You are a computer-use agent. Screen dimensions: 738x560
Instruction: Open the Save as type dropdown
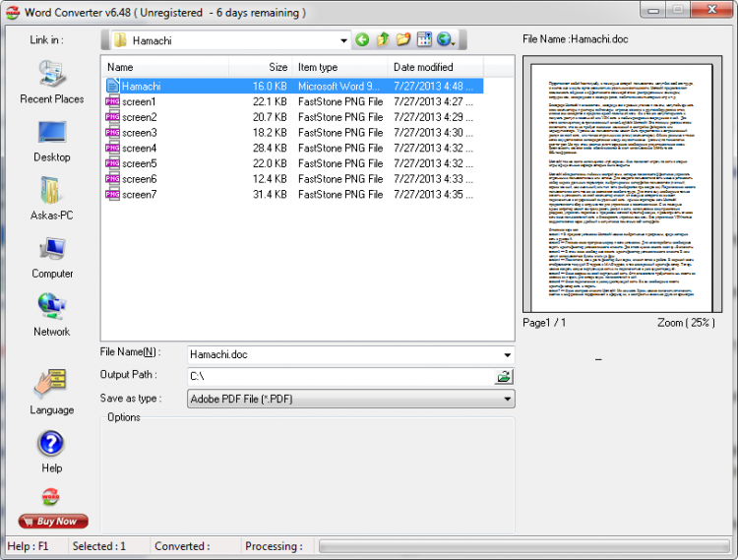pyautogui.click(x=350, y=399)
